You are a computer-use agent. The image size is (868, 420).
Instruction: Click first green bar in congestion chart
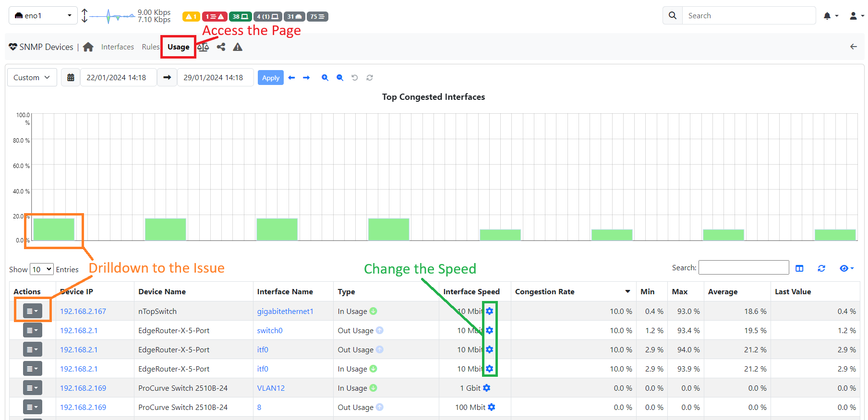pos(54,229)
